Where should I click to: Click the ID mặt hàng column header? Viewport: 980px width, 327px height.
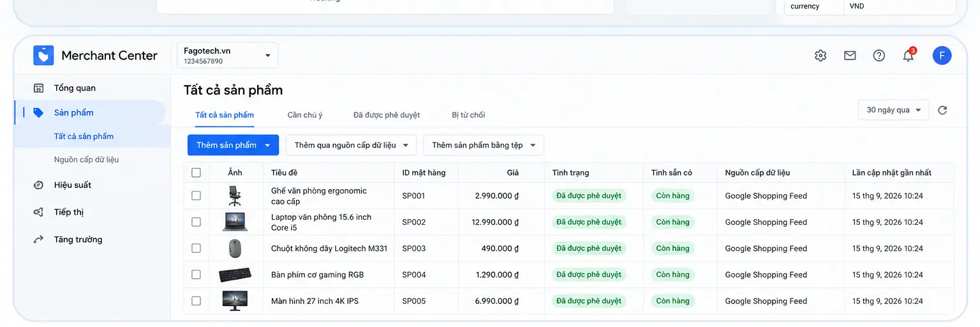424,172
